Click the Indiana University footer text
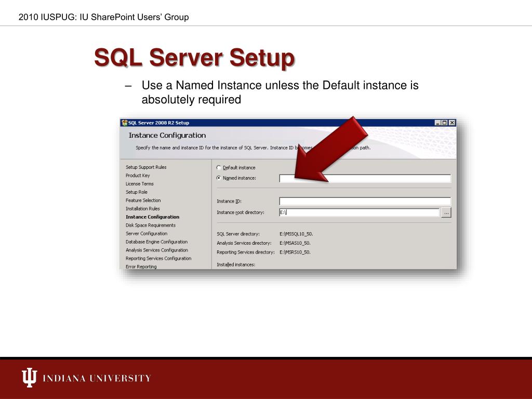 click(x=97, y=378)
